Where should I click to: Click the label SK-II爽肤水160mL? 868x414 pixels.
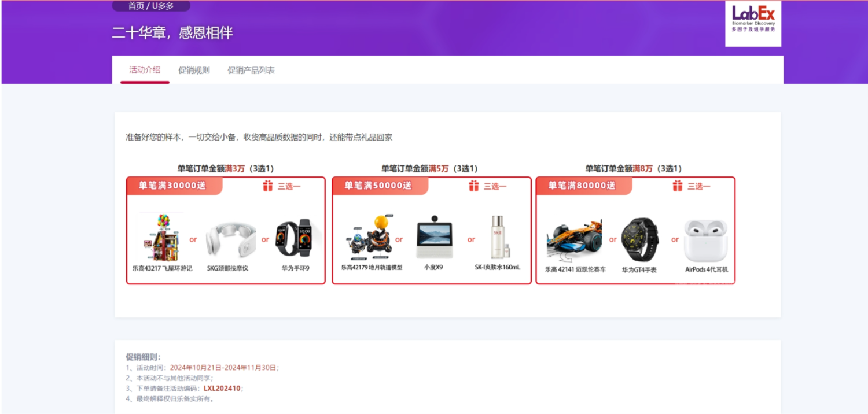[498, 268]
